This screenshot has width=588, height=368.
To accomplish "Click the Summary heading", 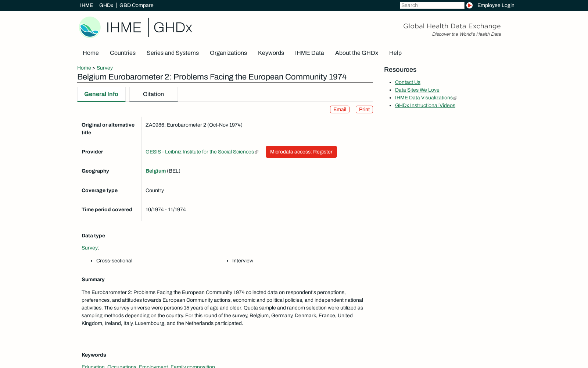I will click(93, 280).
